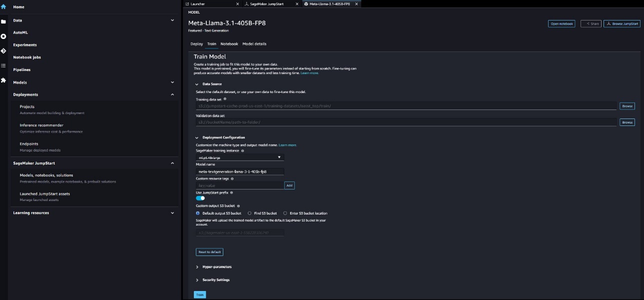This screenshot has width=644, height=300.
Task: Select Find S3 bucket radio option
Action: point(250,213)
